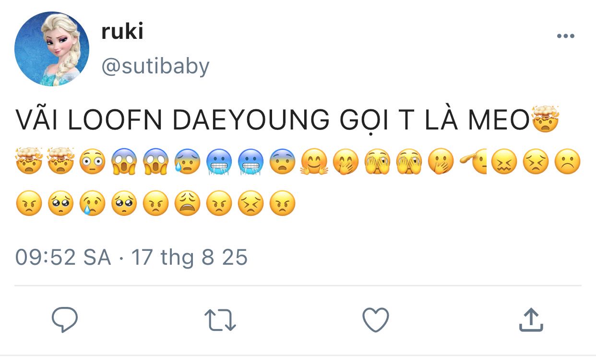Click the fearful face after the cold faces
Image resolution: width=596 pixels, height=364 pixels.
(x=282, y=162)
